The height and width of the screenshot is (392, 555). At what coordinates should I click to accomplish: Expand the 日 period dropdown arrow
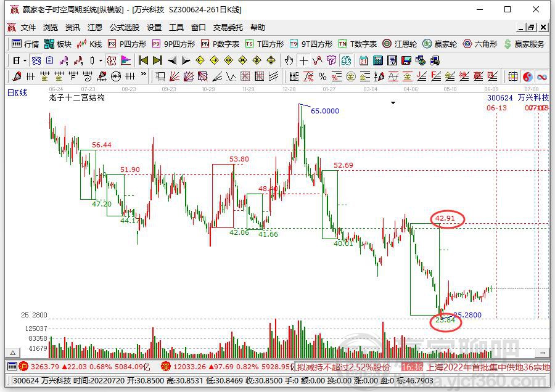[x=25, y=61]
